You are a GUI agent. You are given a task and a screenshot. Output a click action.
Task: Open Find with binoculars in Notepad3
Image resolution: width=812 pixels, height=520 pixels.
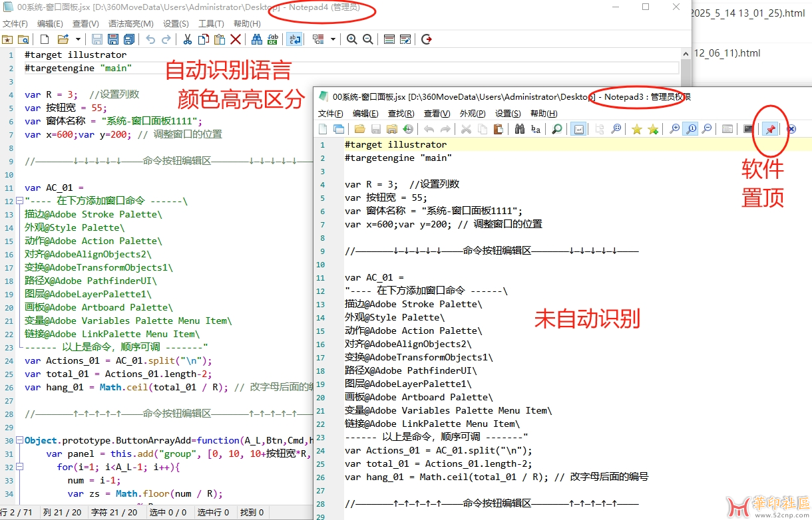[x=520, y=129]
